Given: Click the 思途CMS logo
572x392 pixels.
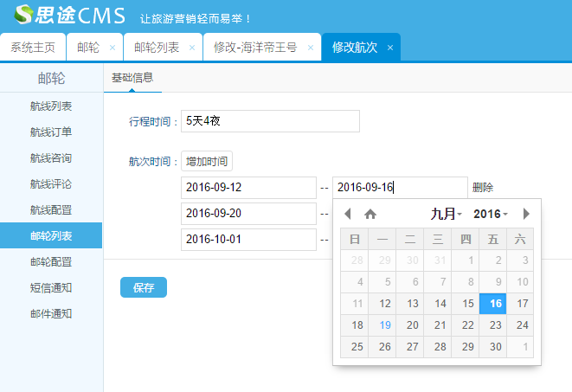Looking at the screenshot, I should (x=70, y=16).
